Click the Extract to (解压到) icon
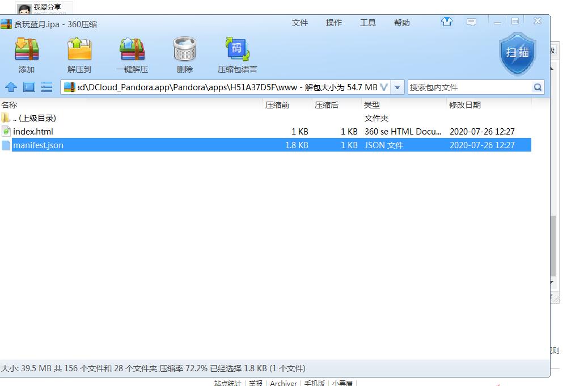 coord(79,50)
